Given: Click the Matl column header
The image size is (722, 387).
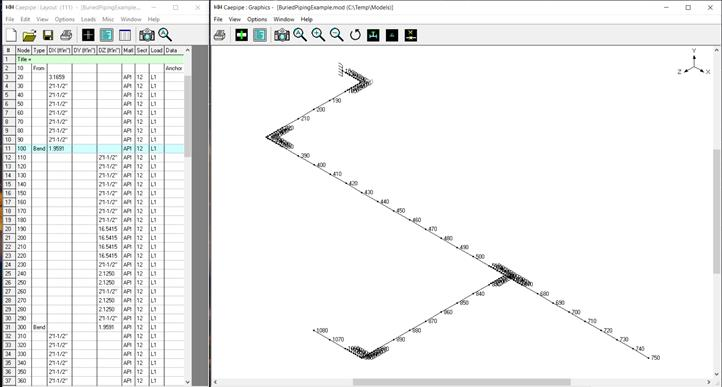Looking at the screenshot, I should 128,50.
